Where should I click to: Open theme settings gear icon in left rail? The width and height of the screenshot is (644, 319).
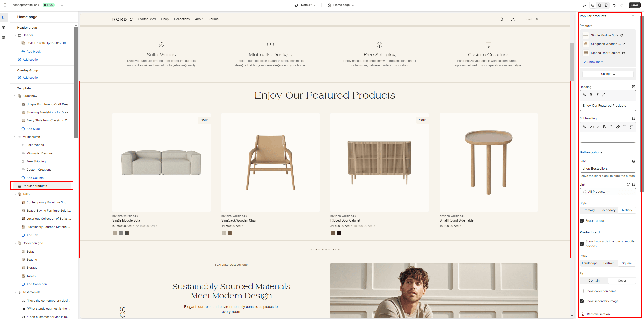(x=4, y=27)
